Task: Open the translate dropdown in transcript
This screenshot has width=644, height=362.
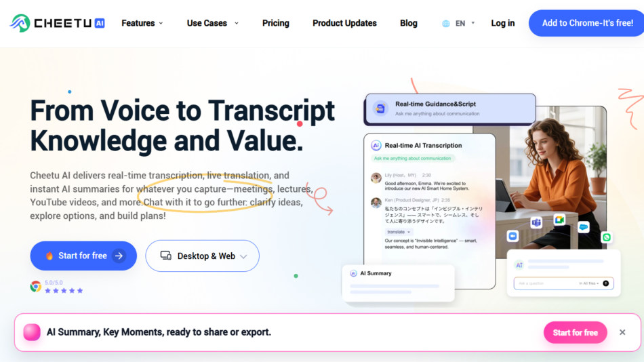Action: click(399, 232)
